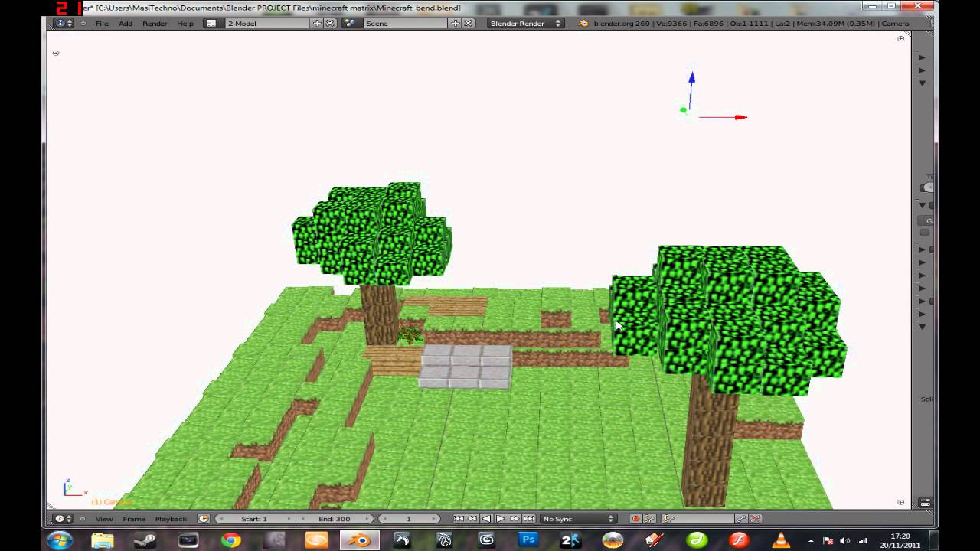Open Photoshop from the taskbar
980x551 pixels.
point(528,540)
